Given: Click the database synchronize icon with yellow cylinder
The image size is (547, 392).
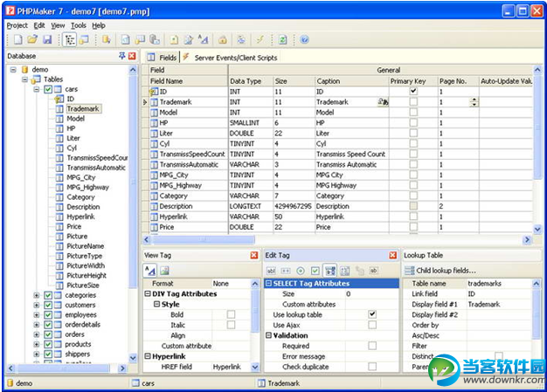Looking at the screenshot, I should (x=106, y=39).
